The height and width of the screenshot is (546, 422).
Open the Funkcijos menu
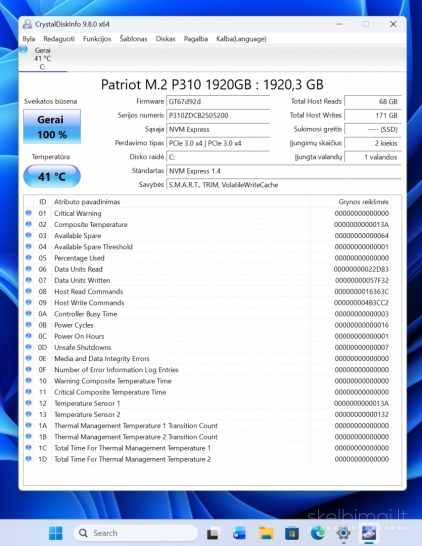[x=97, y=39]
